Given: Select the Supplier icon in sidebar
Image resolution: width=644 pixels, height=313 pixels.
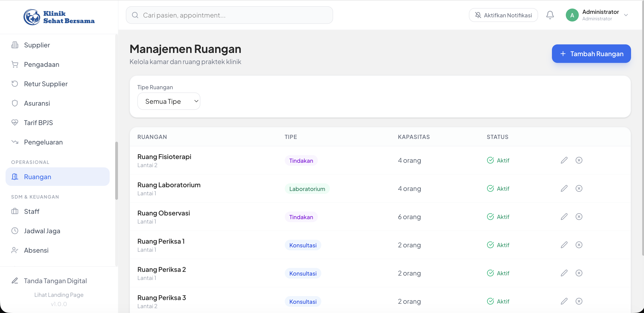Looking at the screenshot, I should pyautogui.click(x=15, y=45).
